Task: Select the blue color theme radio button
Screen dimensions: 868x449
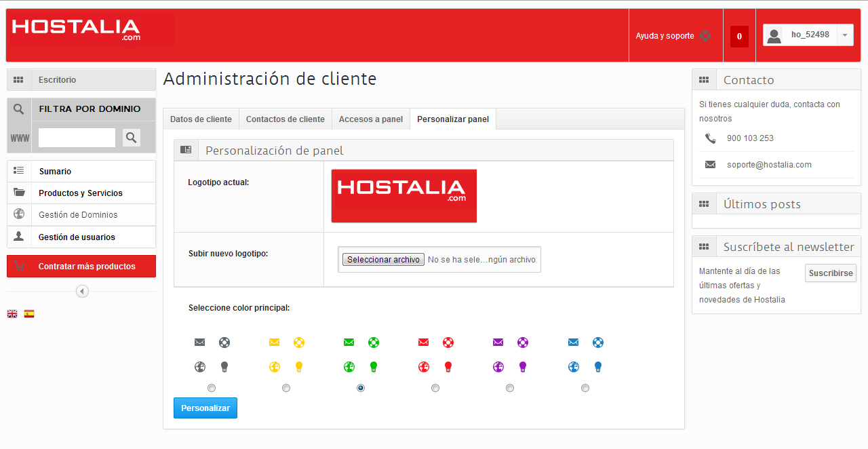Action: [x=585, y=388]
